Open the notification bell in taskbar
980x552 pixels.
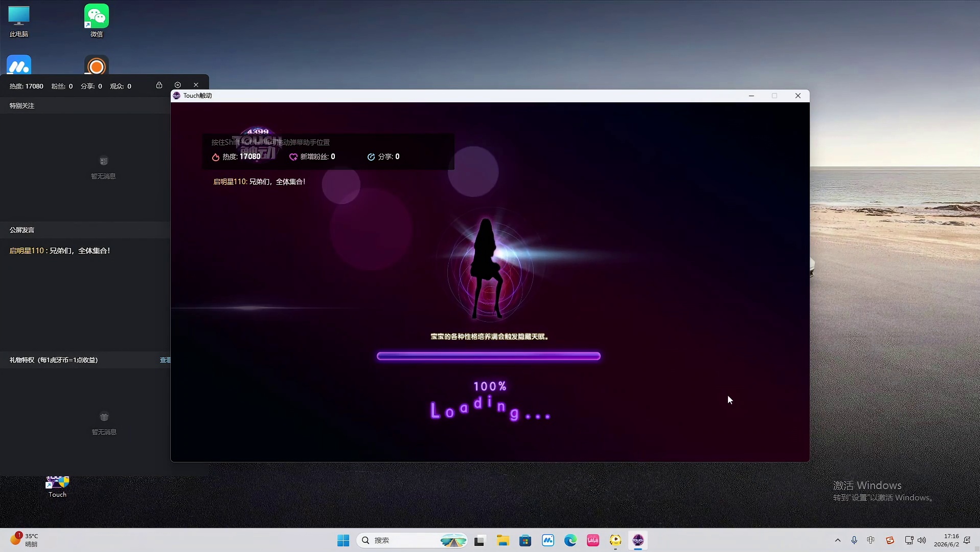click(967, 540)
